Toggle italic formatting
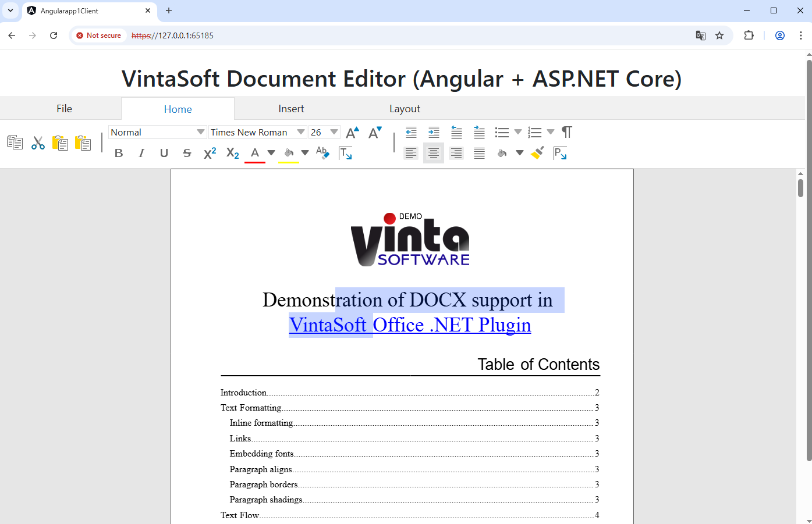 pyautogui.click(x=141, y=153)
